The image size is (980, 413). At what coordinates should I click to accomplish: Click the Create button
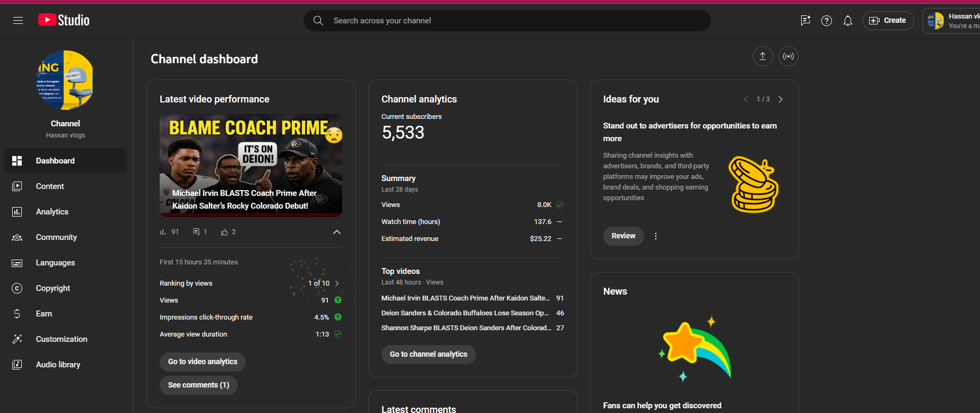(x=888, y=21)
